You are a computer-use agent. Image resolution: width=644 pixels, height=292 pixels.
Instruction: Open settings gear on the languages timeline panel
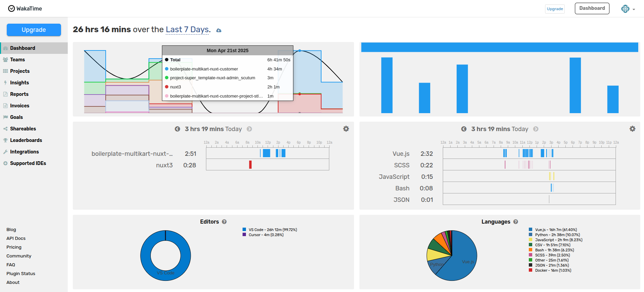[x=632, y=129]
